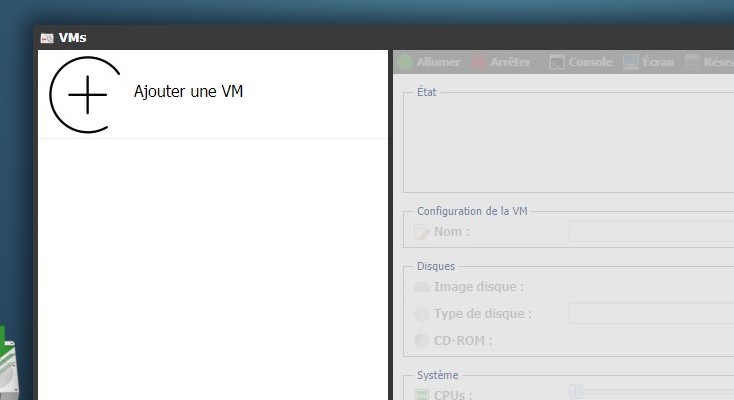Click the 'Configuration de la VM' group label
This screenshot has height=400, width=734.
[472, 211]
